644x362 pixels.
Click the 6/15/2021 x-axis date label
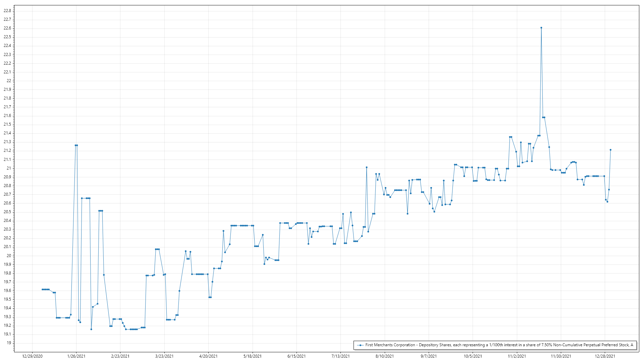point(297,356)
